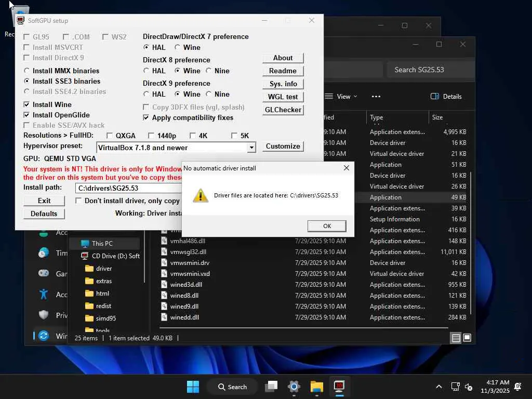Click the Install path field
This screenshot has height=399, width=532.
click(x=129, y=188)
